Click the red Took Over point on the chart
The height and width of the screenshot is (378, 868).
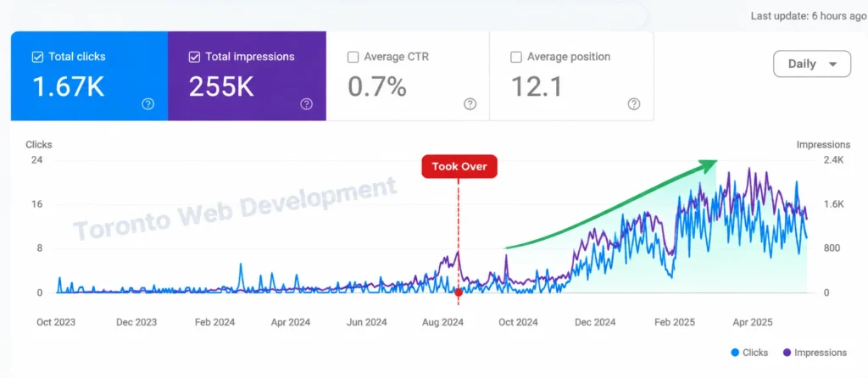(x=458, y=292)
